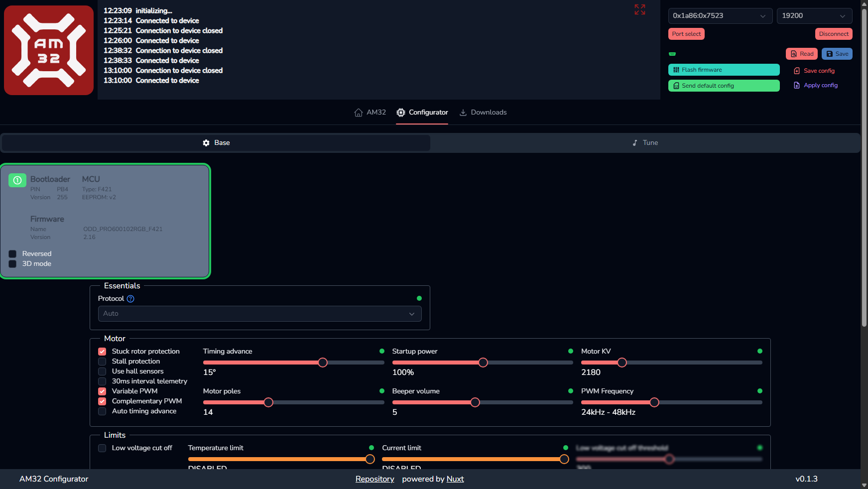Open the baud rate 19200 dropdown
Viewport: 868px width, 489px height.
814,16
